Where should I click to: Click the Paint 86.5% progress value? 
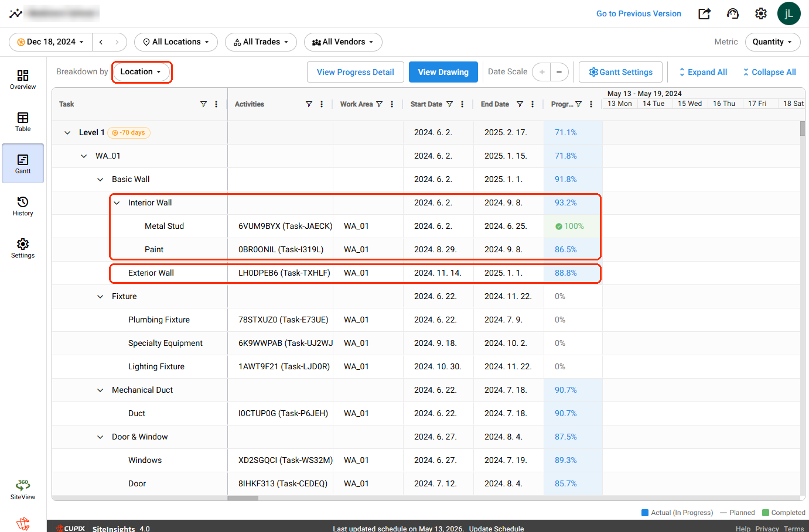(x=565, y=250)
